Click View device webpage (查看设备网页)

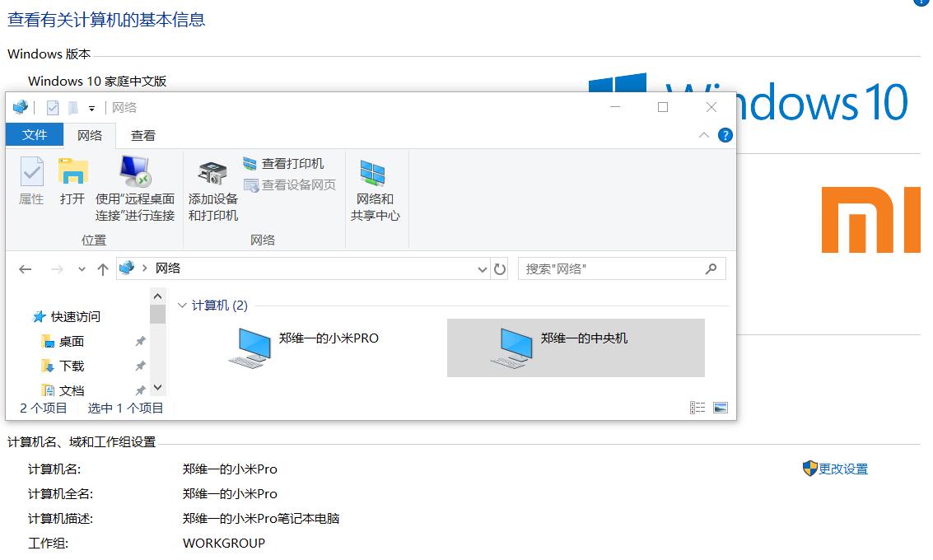coord(290,185)
